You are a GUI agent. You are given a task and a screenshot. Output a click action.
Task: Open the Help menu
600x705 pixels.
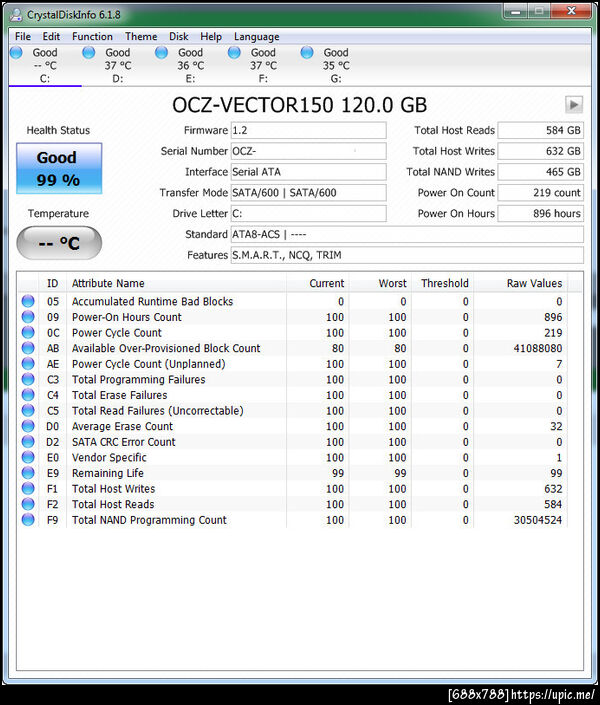211,36
